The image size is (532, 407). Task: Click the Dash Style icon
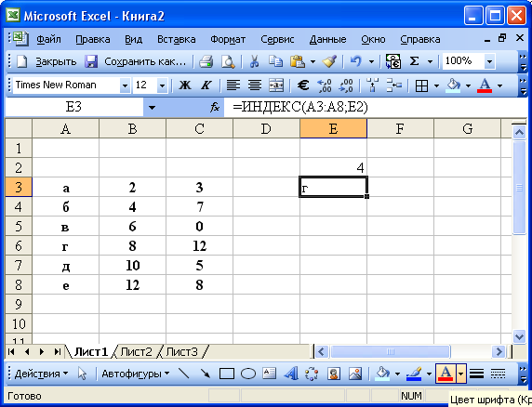[499, 374]
